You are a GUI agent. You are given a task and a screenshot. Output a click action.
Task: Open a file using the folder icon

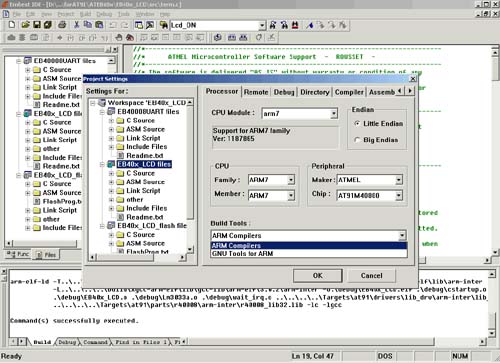click(25, 25)
